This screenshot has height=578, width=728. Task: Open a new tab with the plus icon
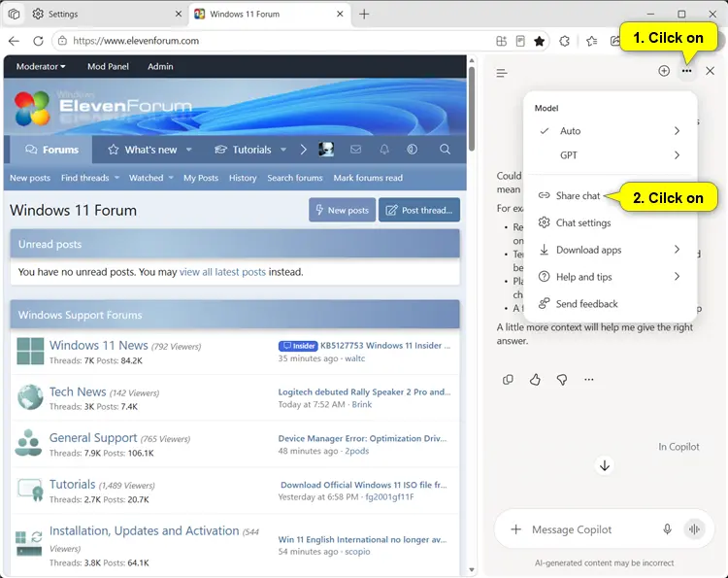point(364,15)
